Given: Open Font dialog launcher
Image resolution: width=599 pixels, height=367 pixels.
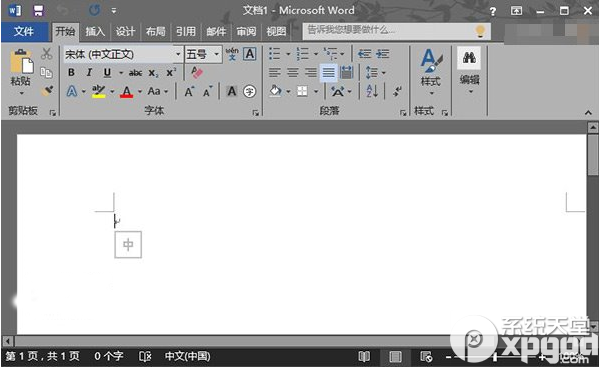Looking at the screenshot, I should pyautogui.click(x=256, y=113).
